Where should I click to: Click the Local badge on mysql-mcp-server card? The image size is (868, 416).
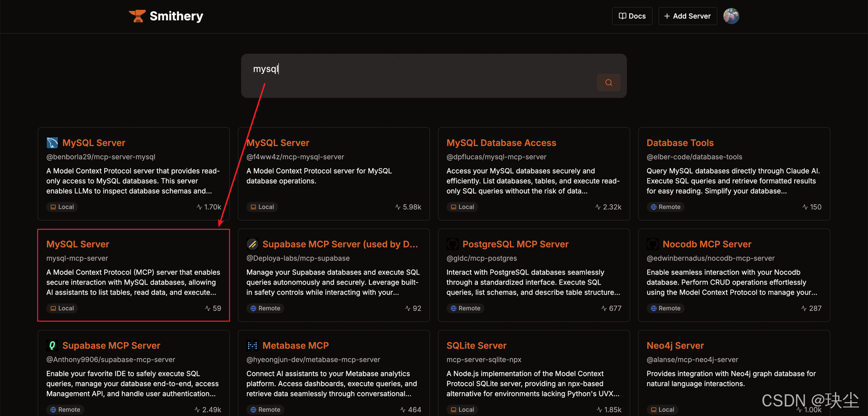pos(62,308)
